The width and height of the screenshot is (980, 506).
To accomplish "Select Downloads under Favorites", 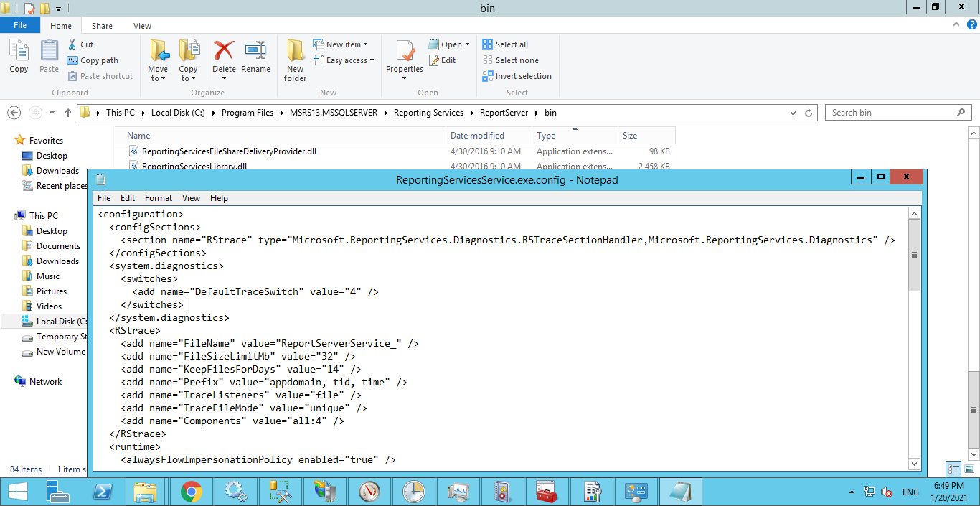I will [x=57, y=171].
